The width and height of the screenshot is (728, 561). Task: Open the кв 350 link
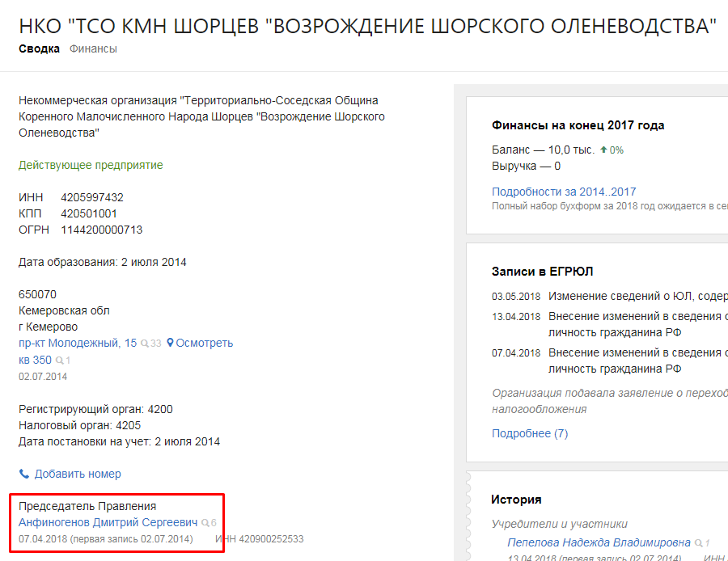click(x=35, y=360)
